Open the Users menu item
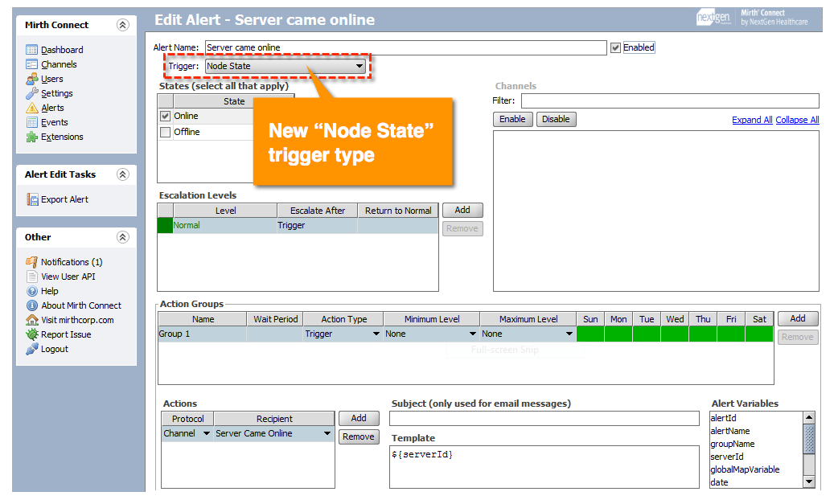 coord(52,79)
